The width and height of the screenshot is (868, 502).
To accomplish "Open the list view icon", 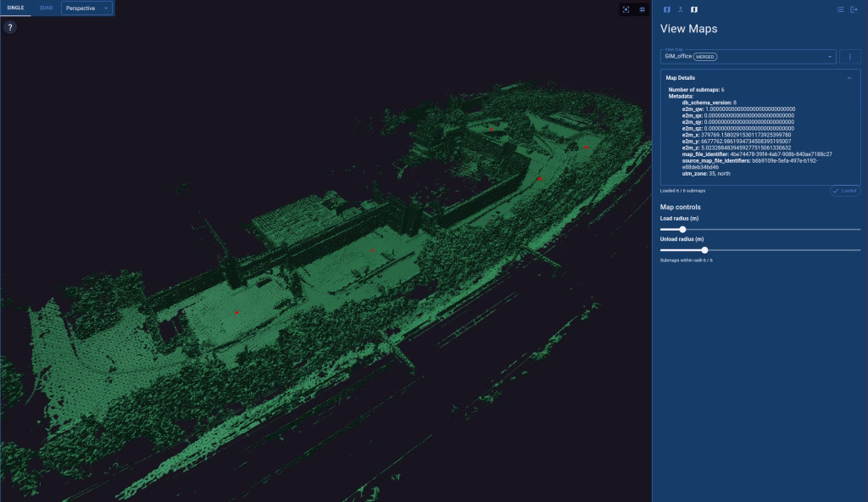I will pos(840,9).
